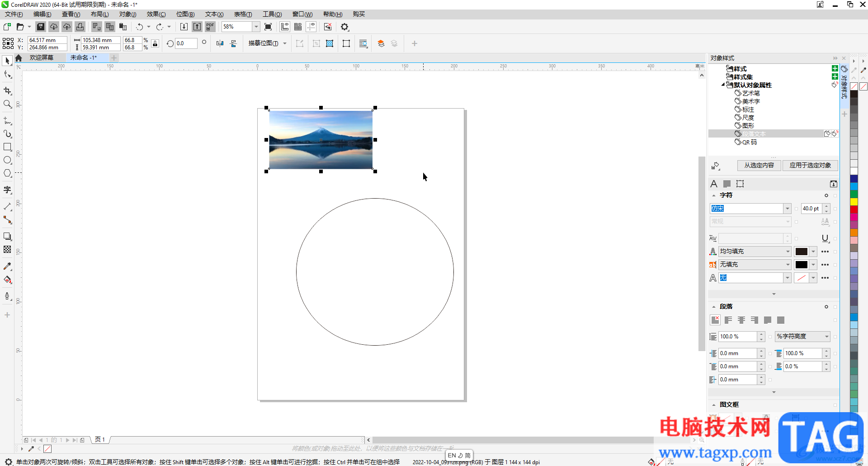Click the 应用于选定对象 button

(810, 166)
